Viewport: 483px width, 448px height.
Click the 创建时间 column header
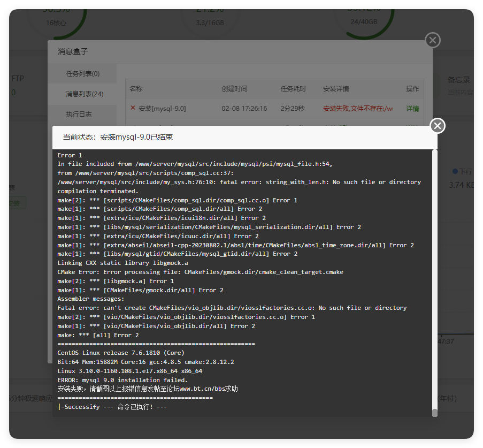[234, 89]
